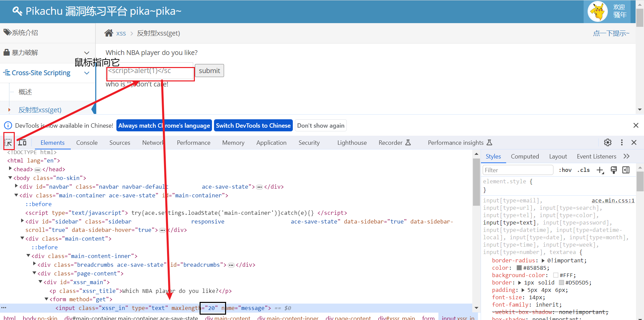Click the 点一下提示~ hint link
The image size is (644, 320).
point(611,33)
